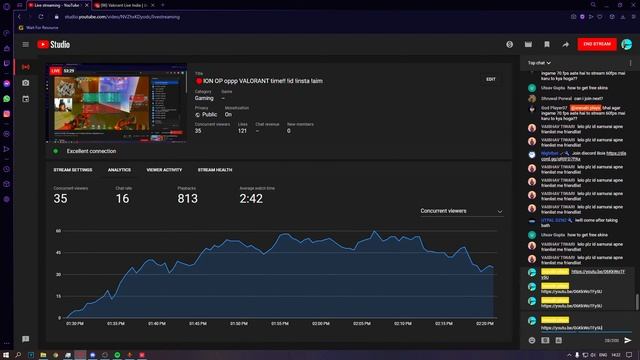Send the chat message with arrow icon

(627, 340)
